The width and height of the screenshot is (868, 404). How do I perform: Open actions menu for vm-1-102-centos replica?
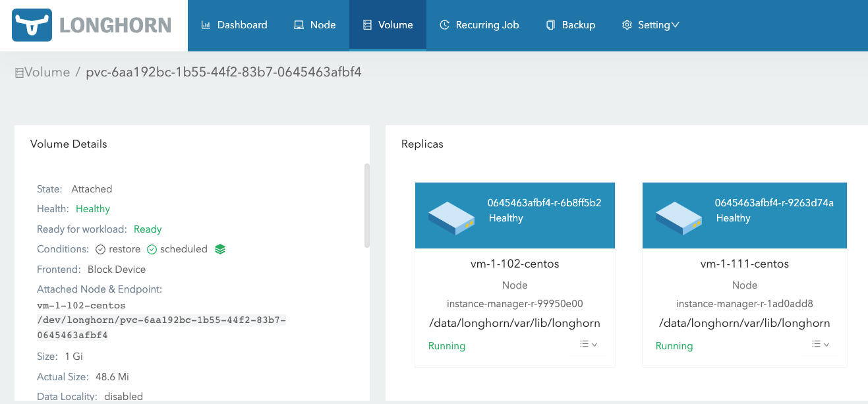[x=589, y=344]
